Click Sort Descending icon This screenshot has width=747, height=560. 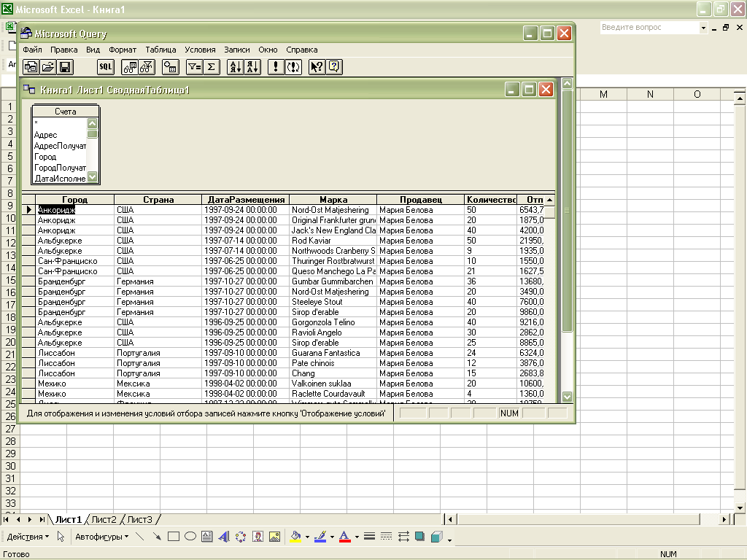(x=252, y=67)
